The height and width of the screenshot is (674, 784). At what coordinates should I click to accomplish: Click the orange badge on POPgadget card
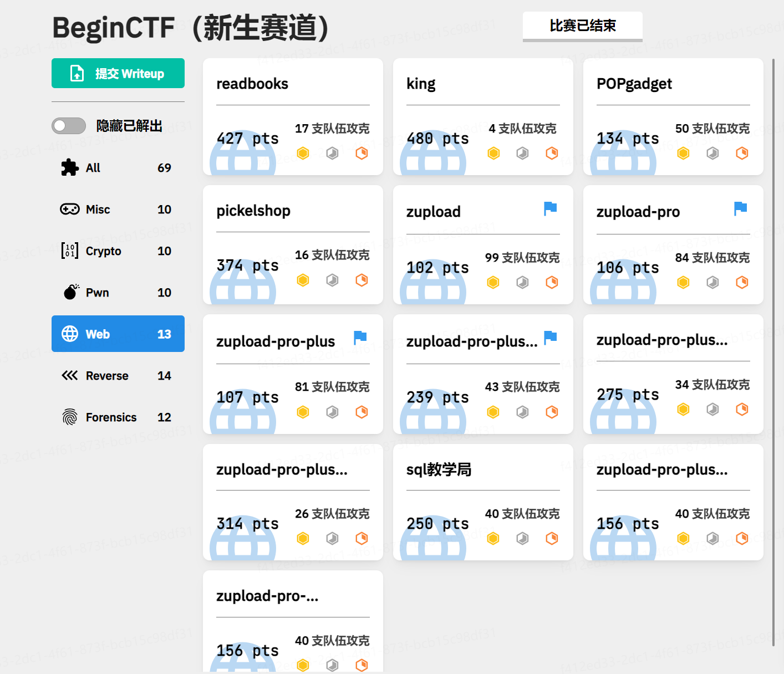pyautogui.click(x=742, y=153)
